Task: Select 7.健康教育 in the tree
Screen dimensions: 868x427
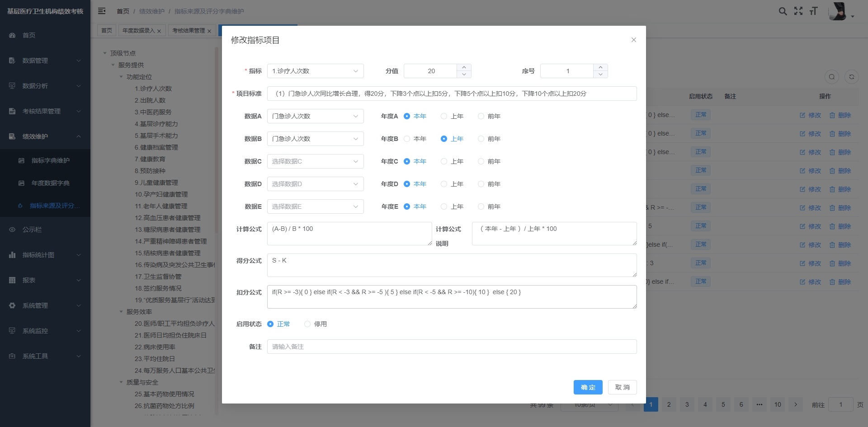Action: point(150,159)
